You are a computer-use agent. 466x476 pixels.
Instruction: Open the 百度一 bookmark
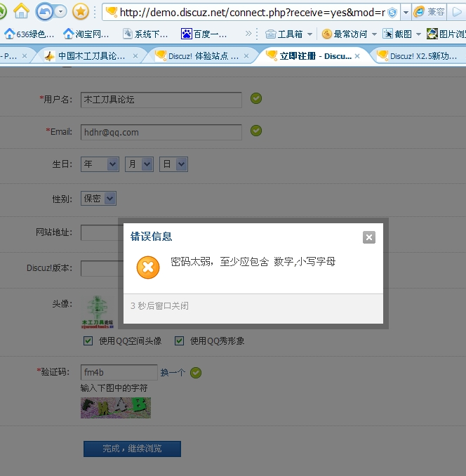[x=204, y=34]
